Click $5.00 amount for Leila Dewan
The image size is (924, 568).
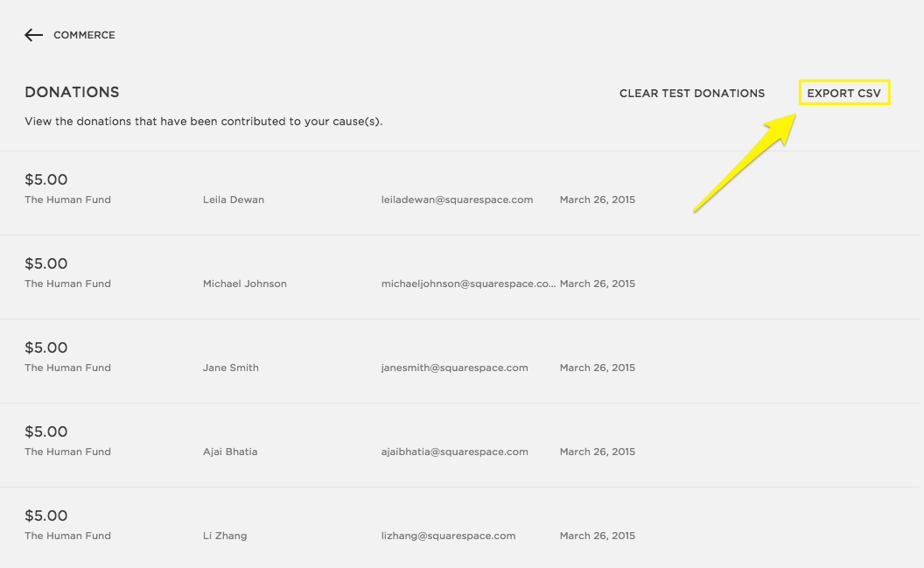(45, 179)
